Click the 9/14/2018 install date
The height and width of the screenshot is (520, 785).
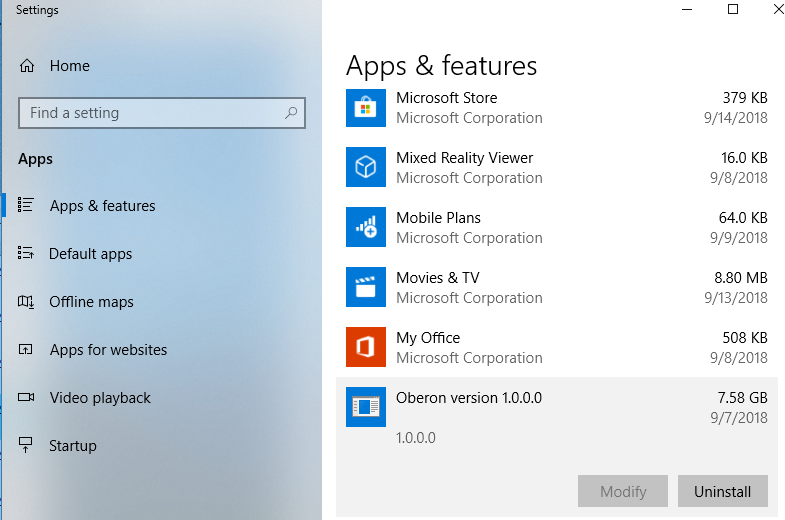pyautogui.click(x=735, y=118)
